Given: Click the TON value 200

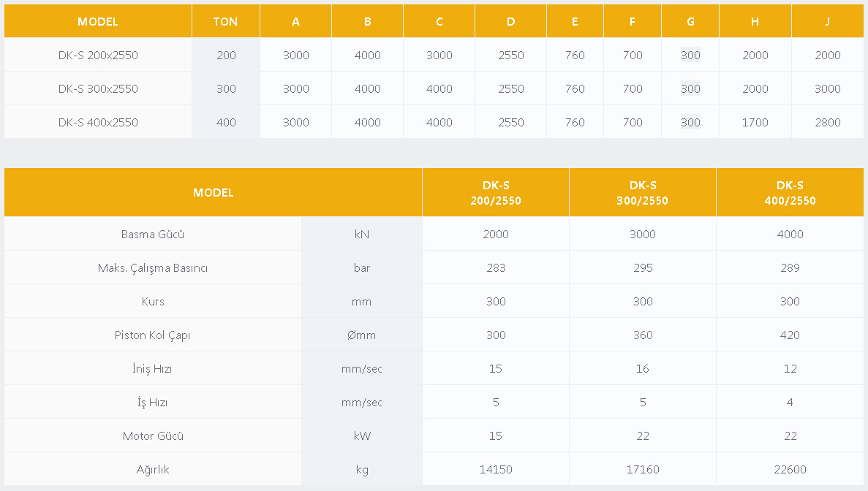Looking at the screenshot, I should [226, 56].
